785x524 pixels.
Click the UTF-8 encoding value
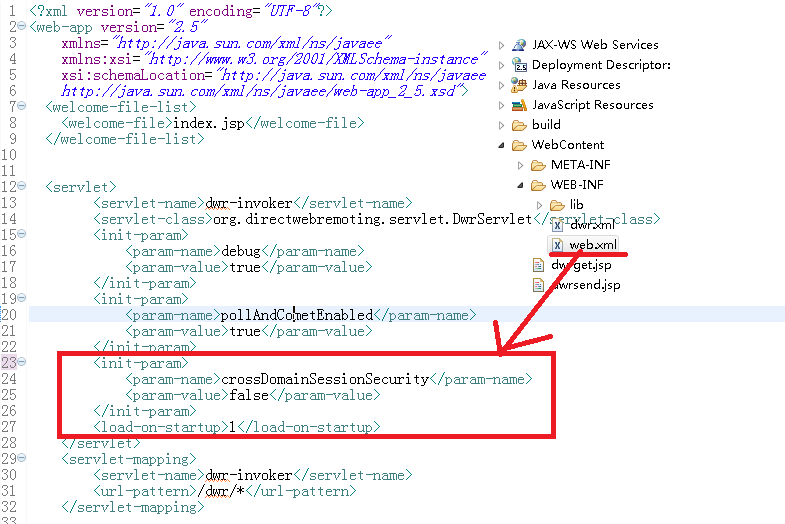tap(293, 11)
